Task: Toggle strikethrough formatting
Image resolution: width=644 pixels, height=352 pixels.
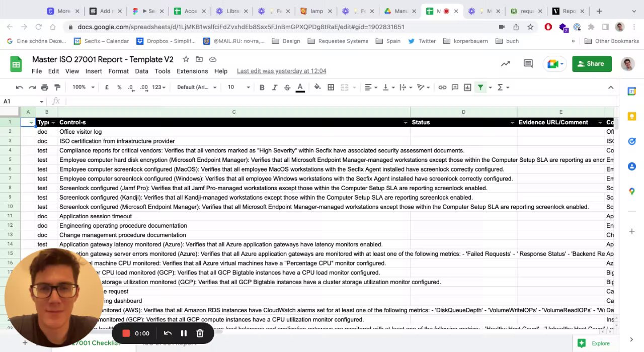Action: tap(287, 87)
